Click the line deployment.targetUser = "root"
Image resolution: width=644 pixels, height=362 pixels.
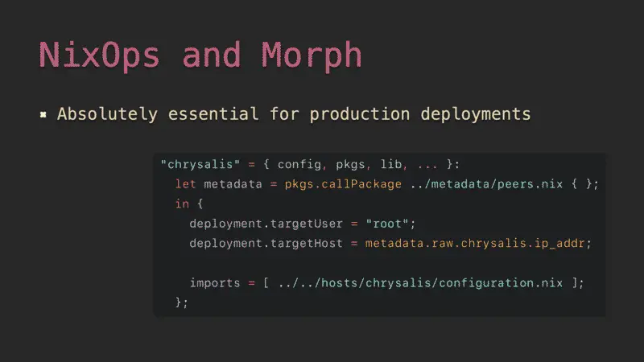303,224
